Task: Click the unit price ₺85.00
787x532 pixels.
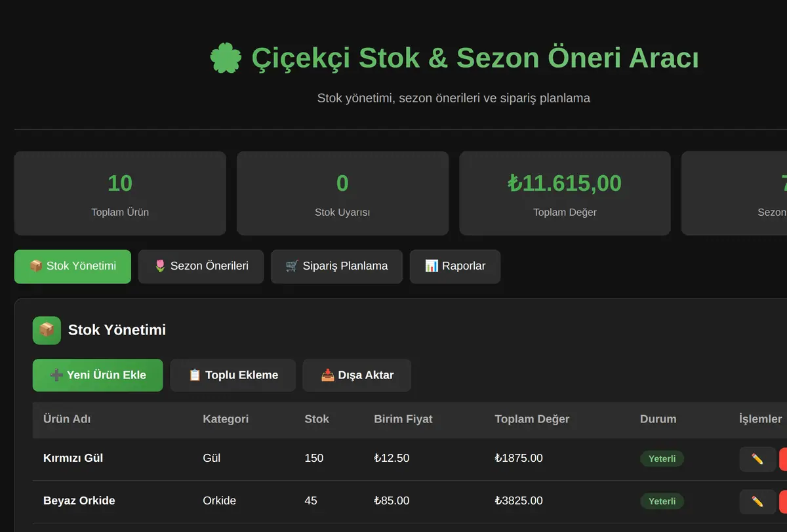Action: pyautogui.click(x=392, y=501)
